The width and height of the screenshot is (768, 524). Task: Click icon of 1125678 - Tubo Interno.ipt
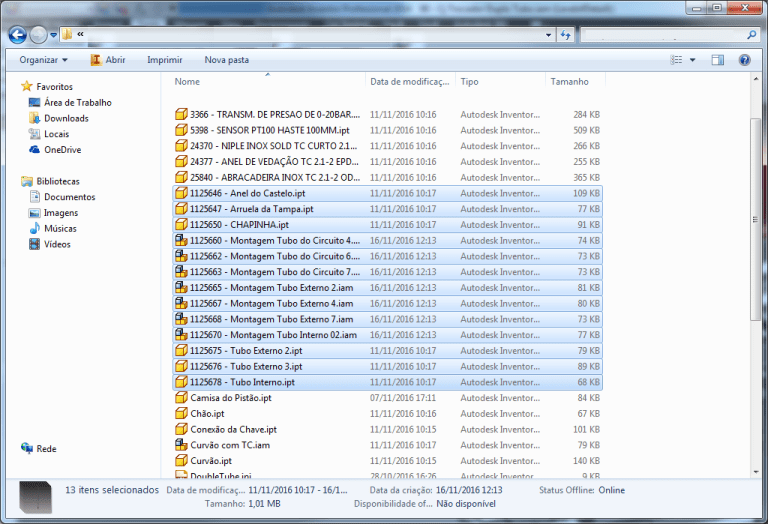181,381
